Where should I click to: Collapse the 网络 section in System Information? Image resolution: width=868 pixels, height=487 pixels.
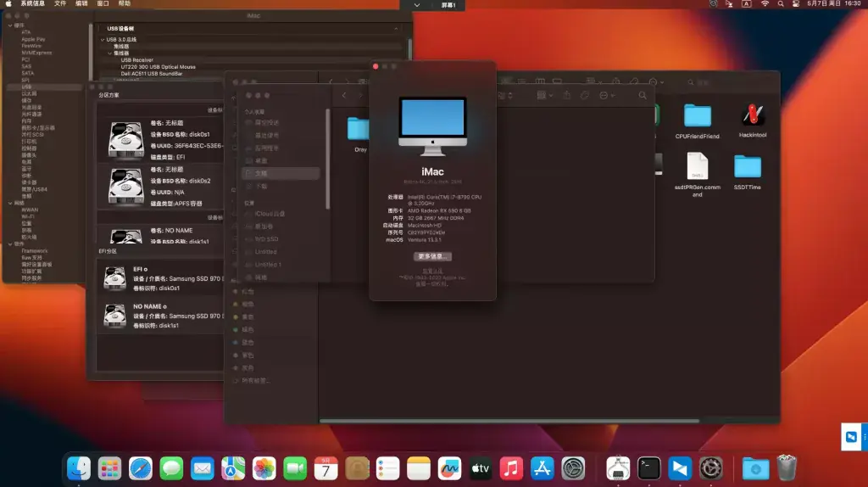(x=10, y=204)
